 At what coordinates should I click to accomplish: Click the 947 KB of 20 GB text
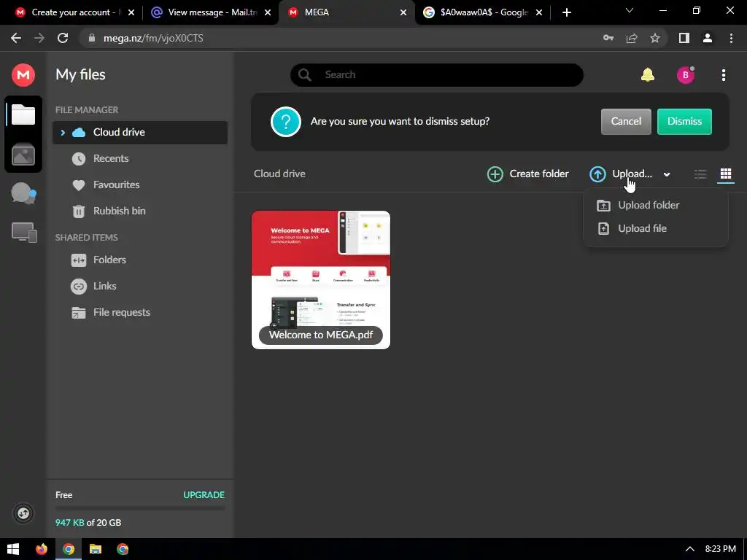tap(88, 522)
